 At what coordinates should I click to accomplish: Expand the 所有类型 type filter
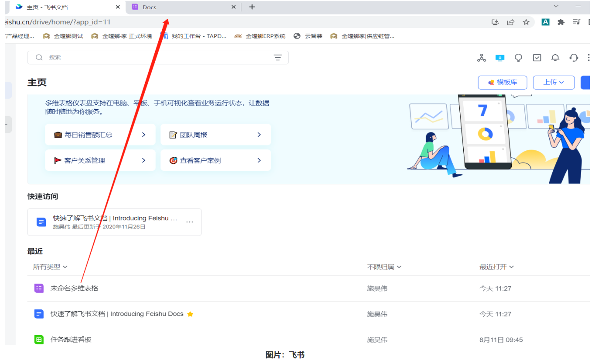50,267
